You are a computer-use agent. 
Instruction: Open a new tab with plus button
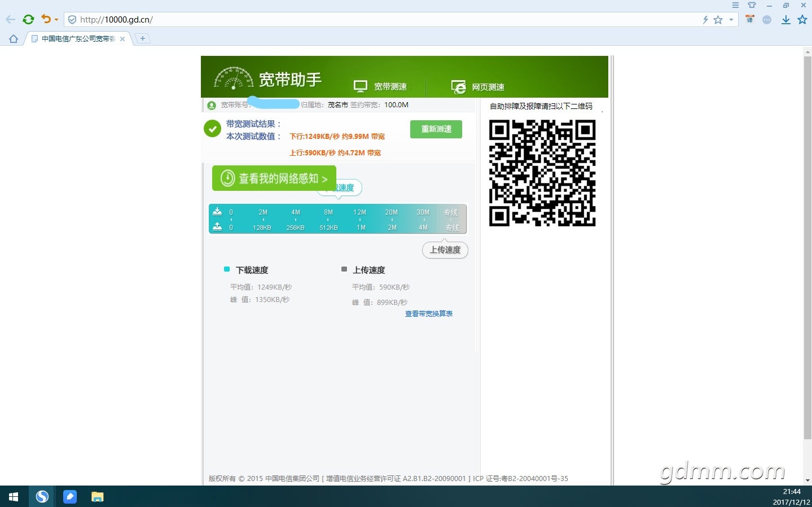point(143,38)
